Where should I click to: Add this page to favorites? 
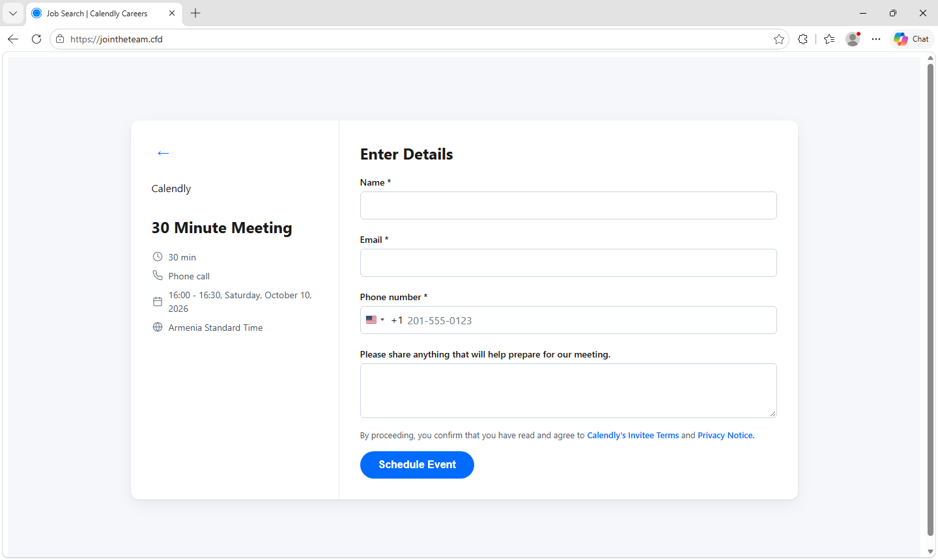click(779, 39)
